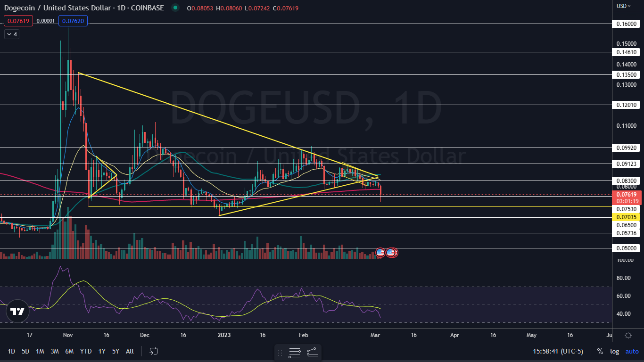Click the 0.09123 horizontal line price label
Image resolution: width=644 pixels, height=362 pixels.
(625, 164)
